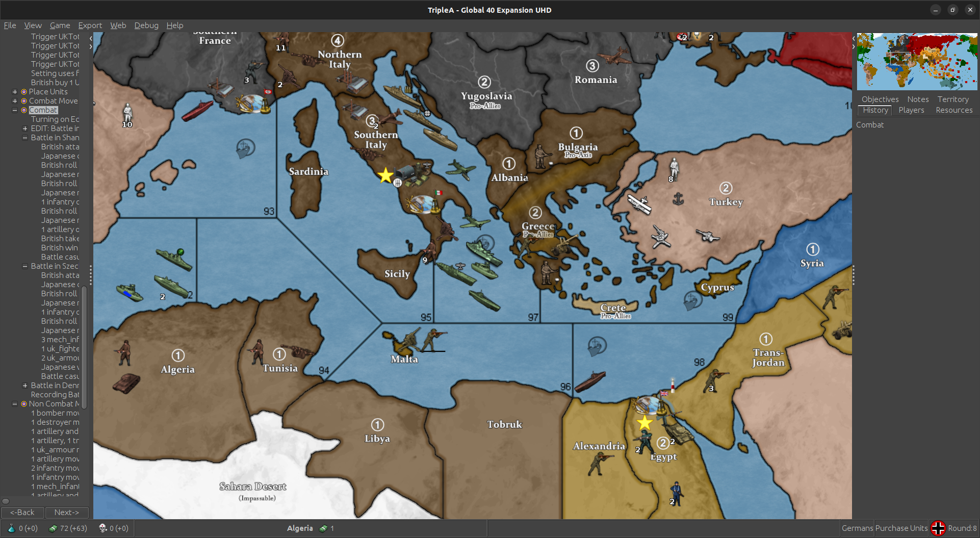Select 'British buy 1 U' history entry
The image size is (980, 538).
55,83
